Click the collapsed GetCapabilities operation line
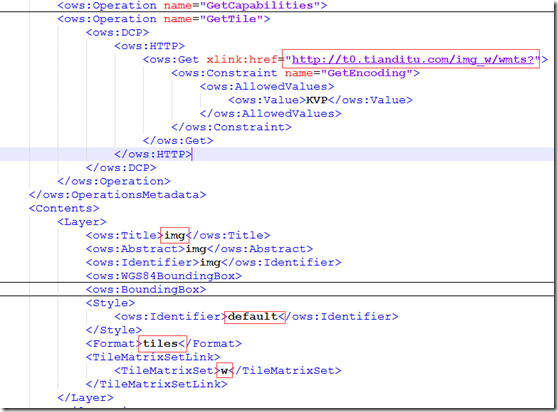The width and height of the screenshot is (558, 412). click(192, 5)
